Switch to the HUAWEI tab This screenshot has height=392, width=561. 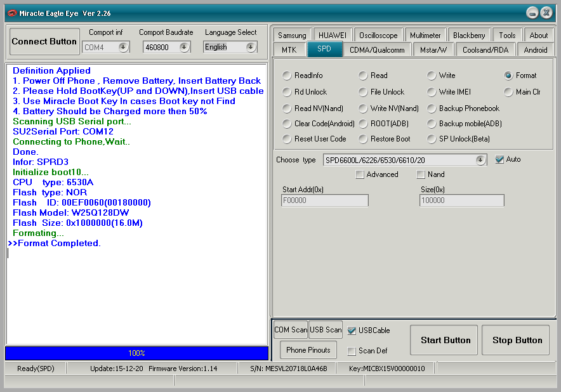click(333, 36)
